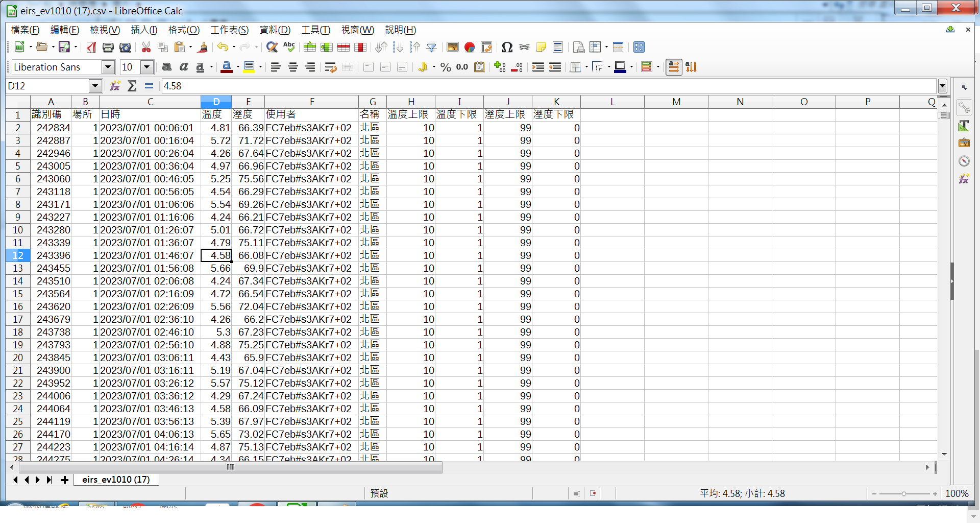Image resolution: width=980 pixels, height=523 pixels.
Task: Expand the Name Box dropdown for D12
Action: (x=95, y=86)
